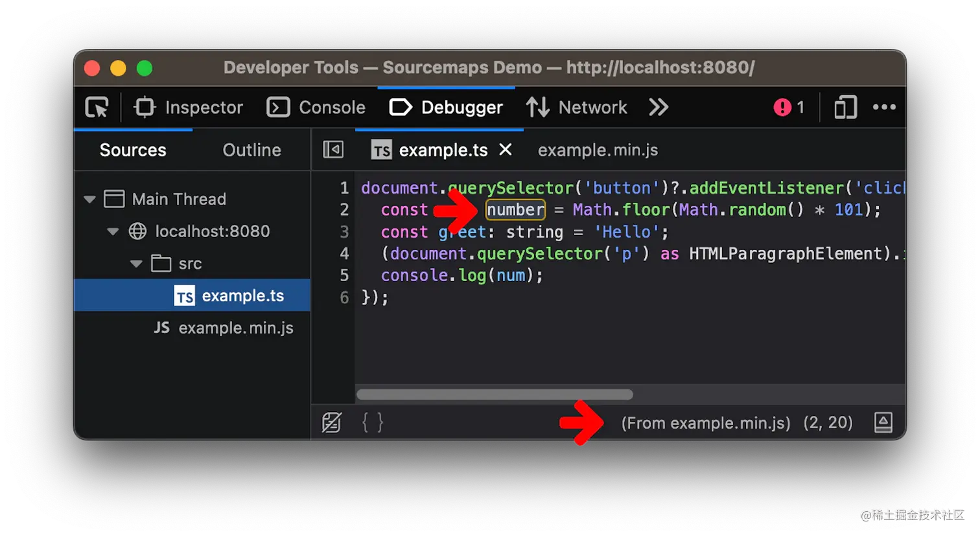Click line number 4 in gutter
The width and height of the screenshot is (980, 537).
(344, 254)
